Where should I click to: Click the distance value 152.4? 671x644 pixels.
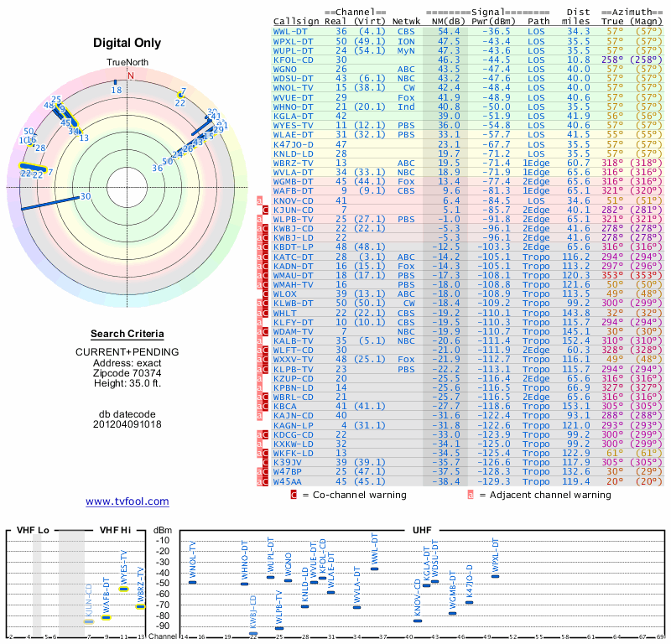(x=576, y=341)
